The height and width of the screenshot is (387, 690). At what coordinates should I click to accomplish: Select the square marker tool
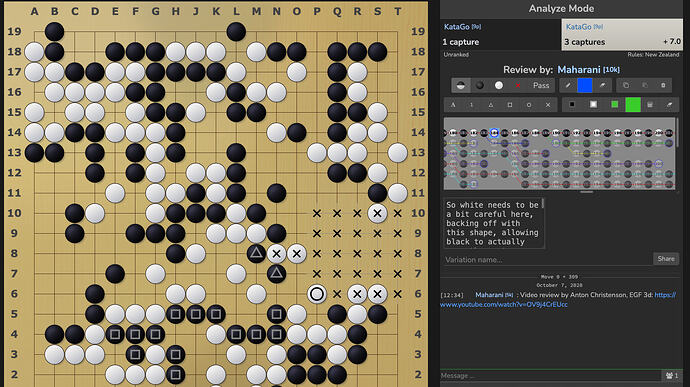pos(510,105)
